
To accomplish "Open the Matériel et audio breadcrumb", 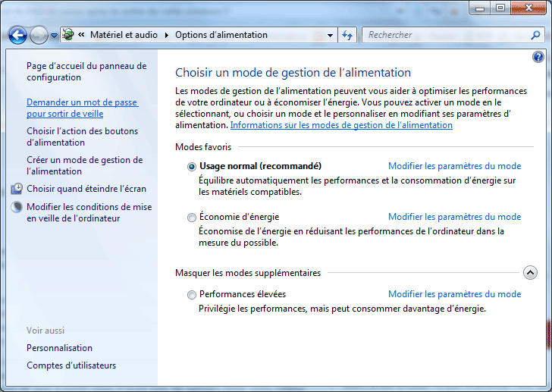I will click(124, 35).
